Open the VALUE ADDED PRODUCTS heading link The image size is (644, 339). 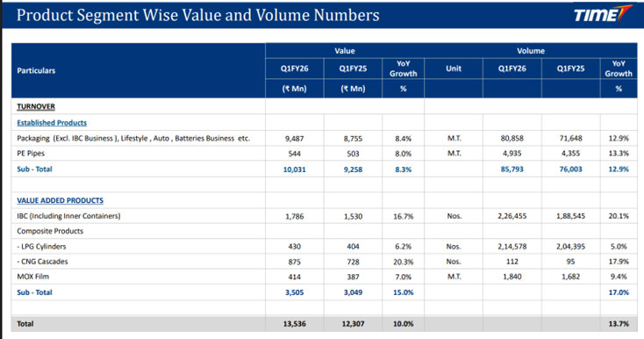tap(60, 200)
